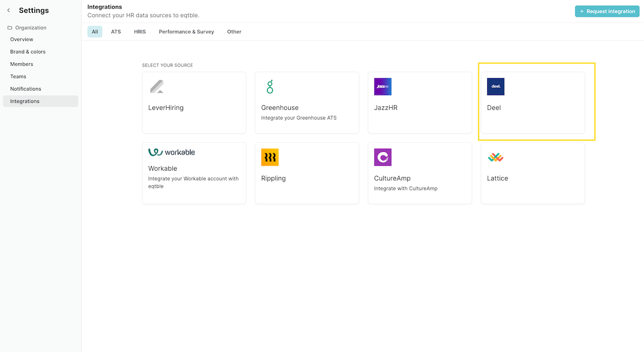Click 'Integrate your Workable account' description
644x352 pixels.
click(194, 182)
